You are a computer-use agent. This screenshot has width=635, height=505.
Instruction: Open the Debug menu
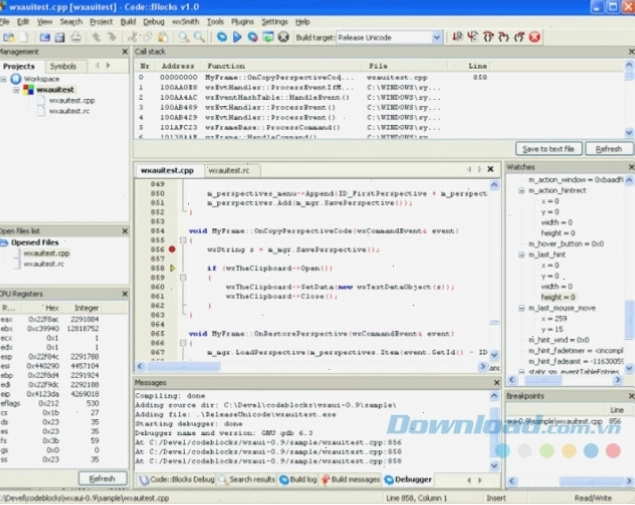click(x=153, y=22)
